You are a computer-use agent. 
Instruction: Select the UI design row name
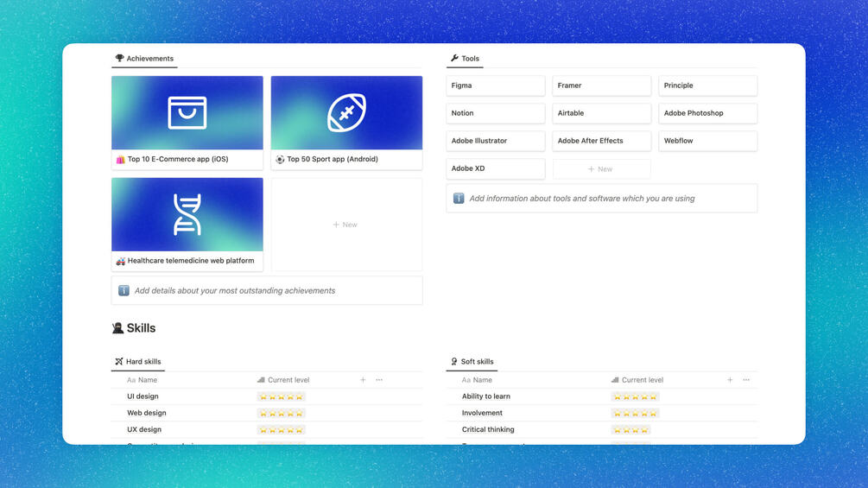tap(143, 396)
